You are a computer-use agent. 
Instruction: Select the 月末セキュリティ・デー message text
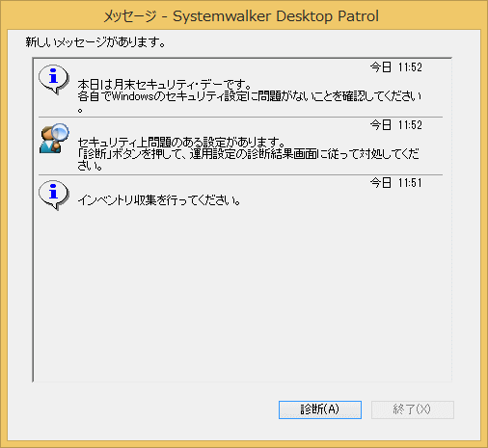pos(164,85)
